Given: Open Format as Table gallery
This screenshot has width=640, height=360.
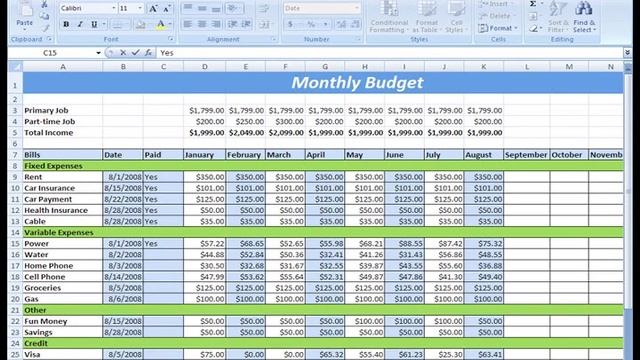Looking at the screenshot, I should coord(426,17).
